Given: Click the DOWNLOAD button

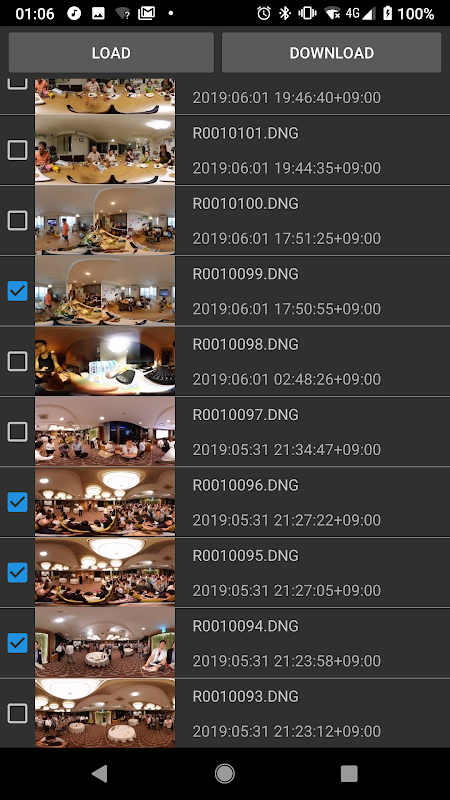Looking at the screenshot, I should pos(332,53).
